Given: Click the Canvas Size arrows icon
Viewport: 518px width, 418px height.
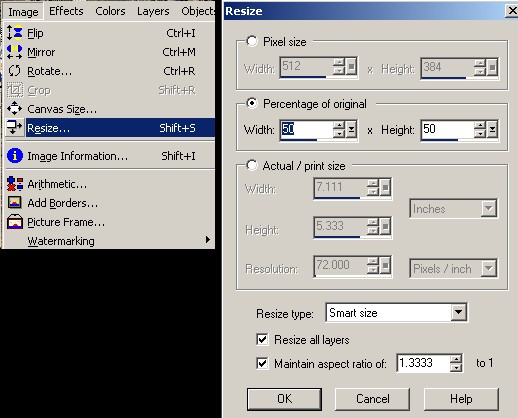Looking at the screenshot, I should tap(14, 109).
